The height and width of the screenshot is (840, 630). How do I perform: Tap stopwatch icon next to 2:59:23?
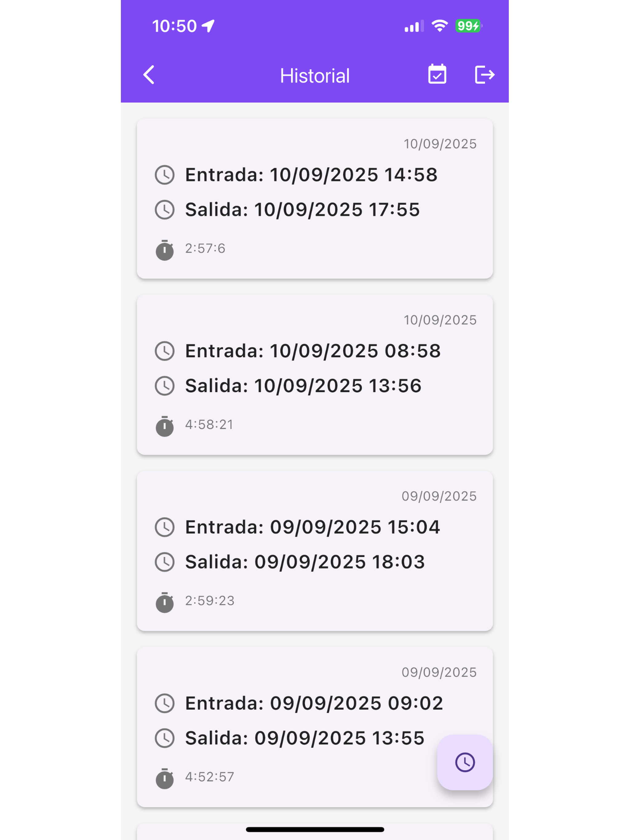165,602
